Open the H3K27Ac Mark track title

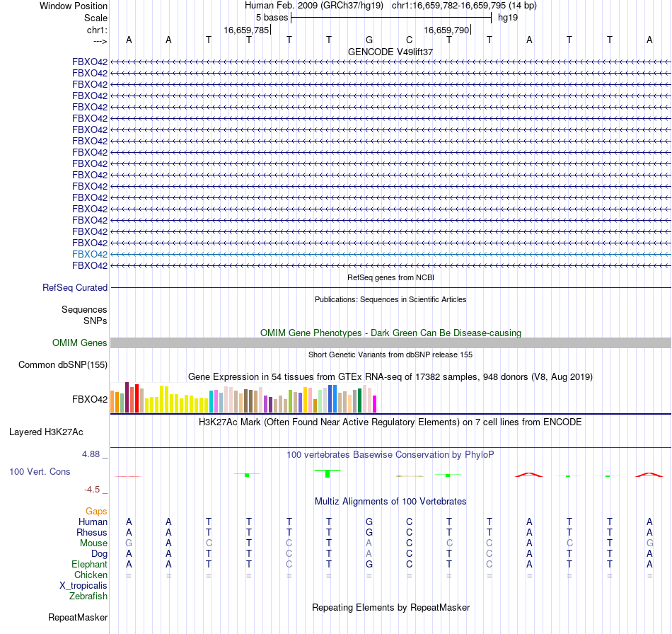coord(390,422)
